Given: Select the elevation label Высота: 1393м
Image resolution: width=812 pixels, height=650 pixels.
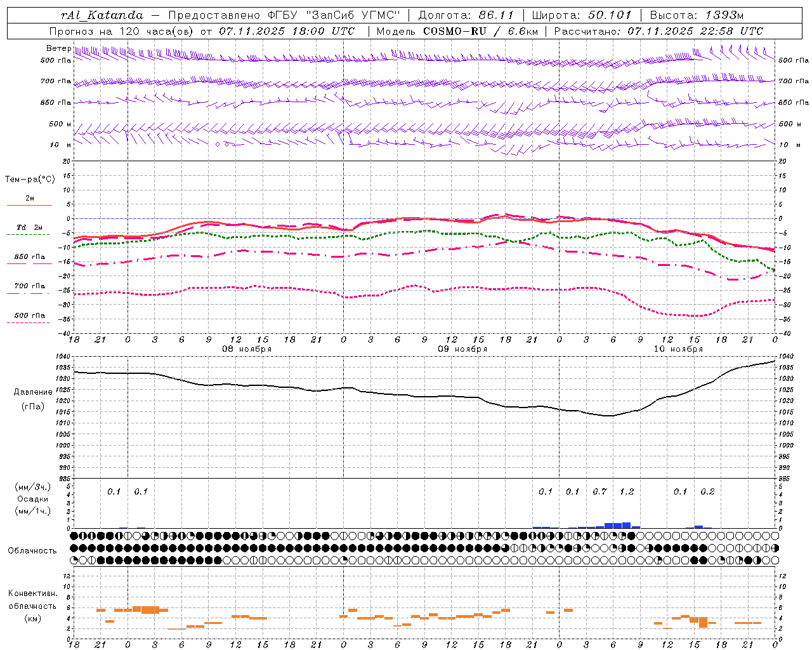Looking at the screenshot, I should [697, 15].
